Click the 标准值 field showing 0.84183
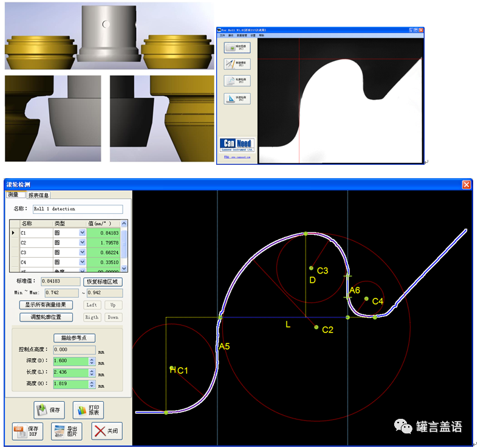The height and width of the screenshot is (448, 478). [60, 281]
